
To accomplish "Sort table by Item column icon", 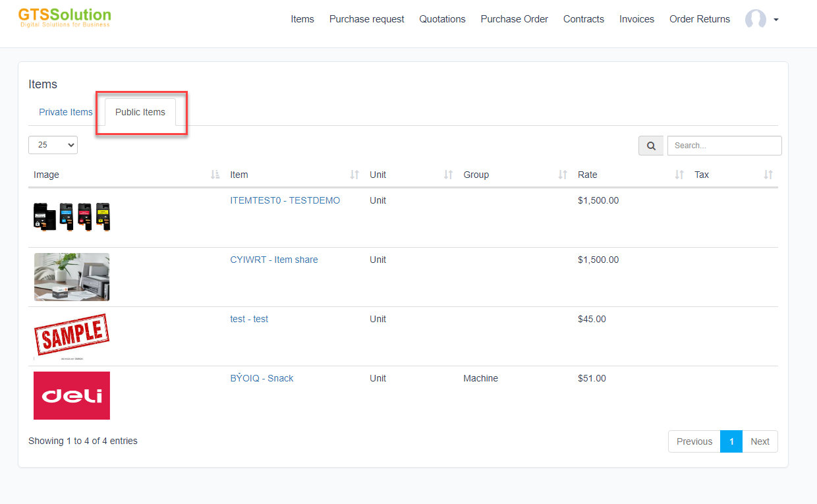I will tap(354, 175).
